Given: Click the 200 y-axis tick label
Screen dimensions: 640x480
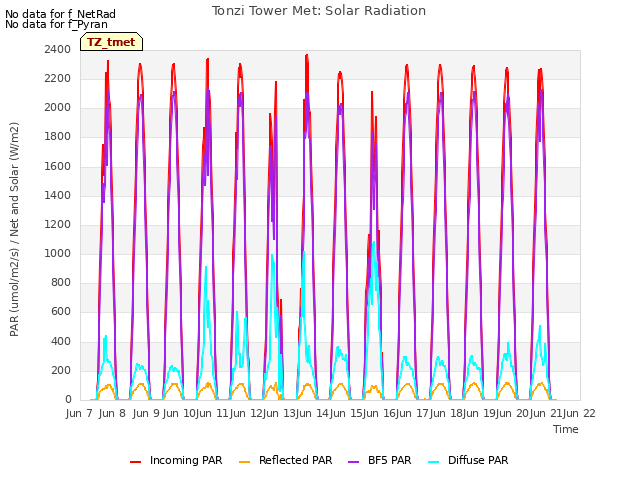Looking at the screenshot, I should [x=61, y=370].
